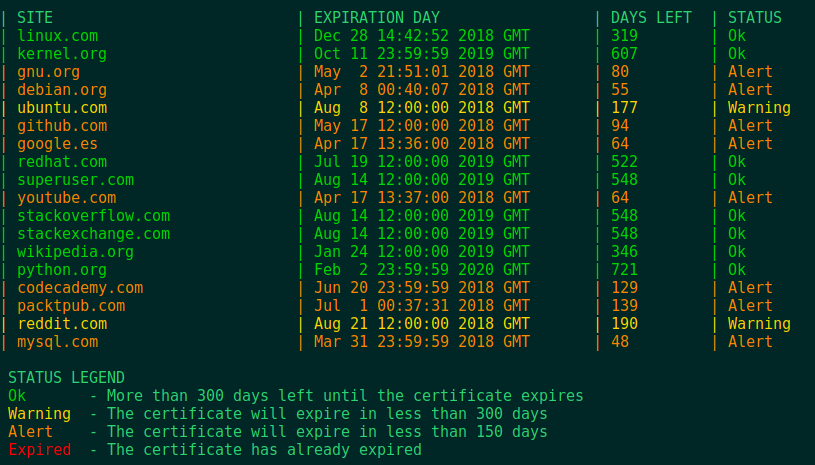Select the debian.org row text

click(x=62, y=90)
